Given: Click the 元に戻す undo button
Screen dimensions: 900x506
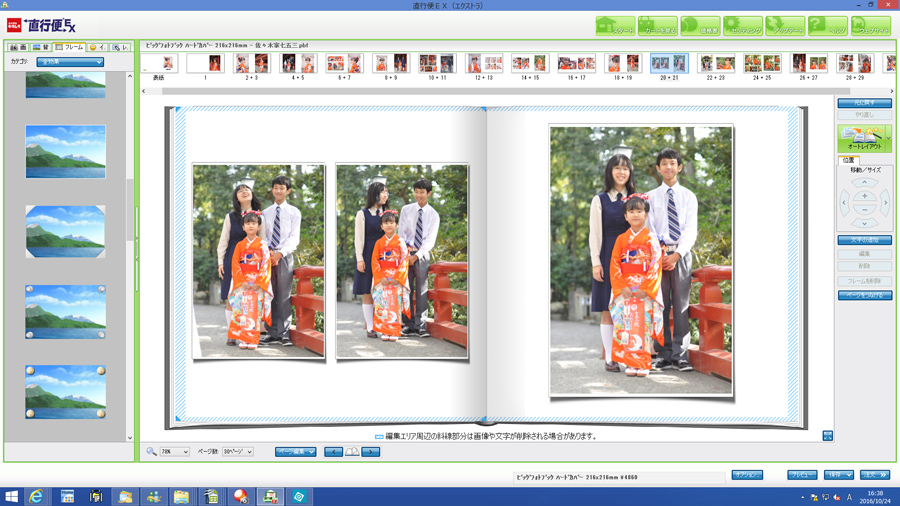Looking at the screenshot, I should 864,103.
